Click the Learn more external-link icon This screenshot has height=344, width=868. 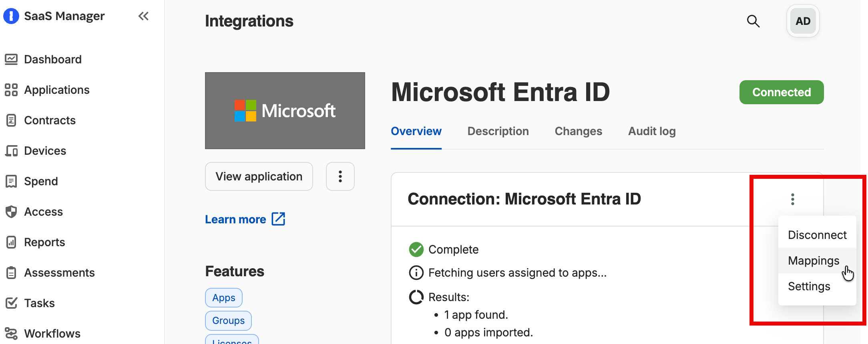[x=278, y=219]
